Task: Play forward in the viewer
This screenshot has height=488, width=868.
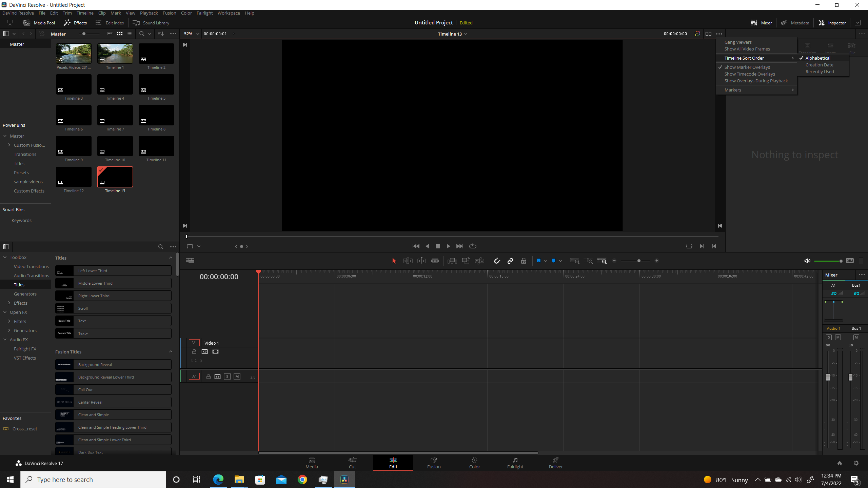Action: (x=448, y=246)
